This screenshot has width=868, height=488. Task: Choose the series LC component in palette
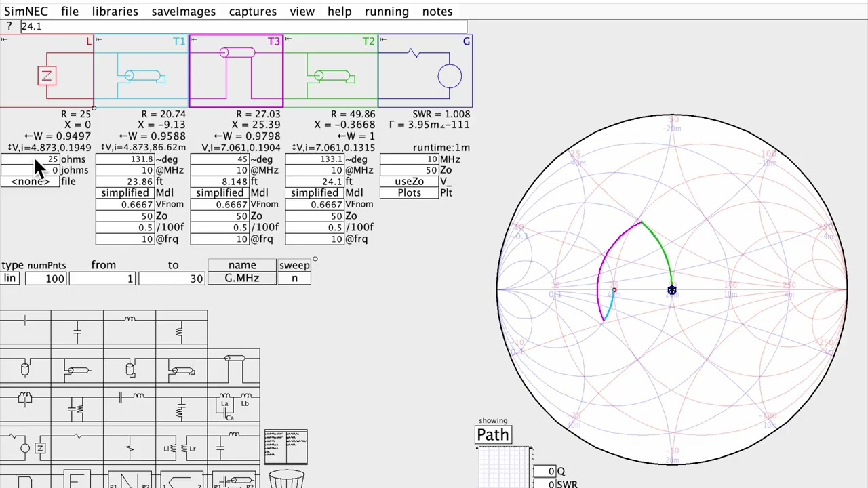[130, 403]
